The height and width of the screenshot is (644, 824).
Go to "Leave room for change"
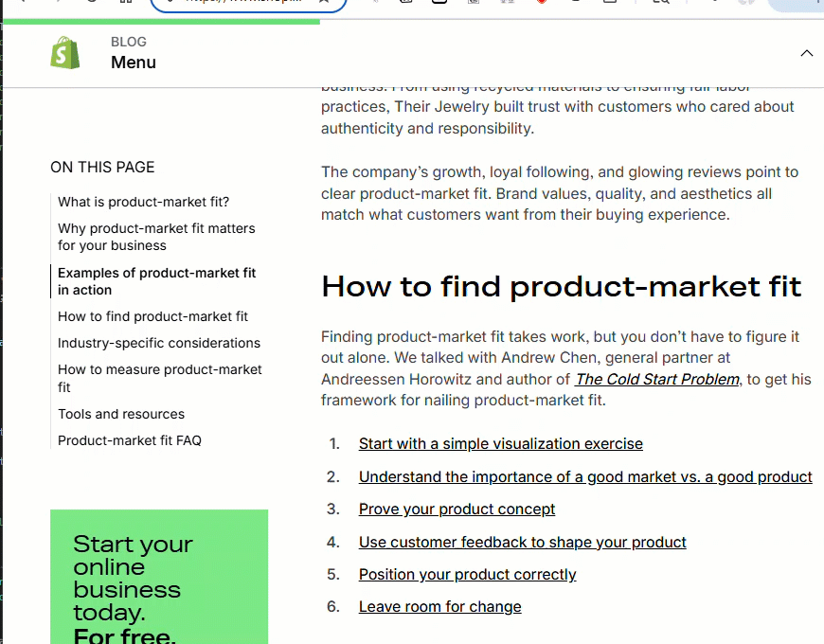point(439,607)
